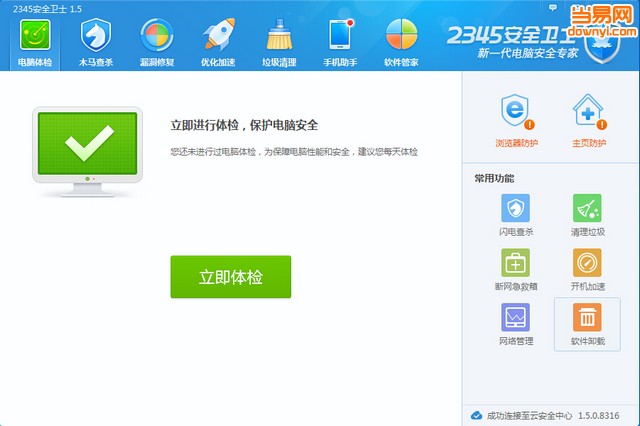Click the 您还未进行过电脑体检 description text
The height and width of the screenshot is (426, 640).
coord(294,152)
